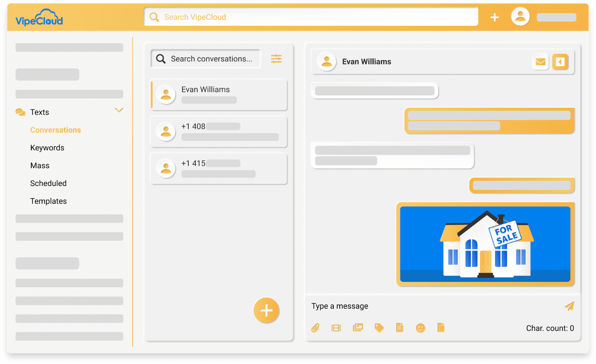This screenshot has width=596, height=364.
Task: Open the emoji picker
Action: 421,328
